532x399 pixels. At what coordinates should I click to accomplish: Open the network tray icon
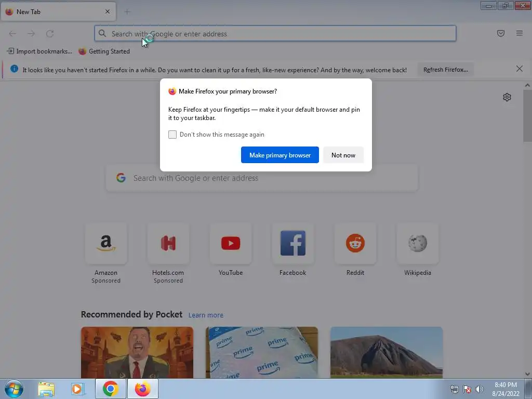pyautogui.click(x=454, y=389)
